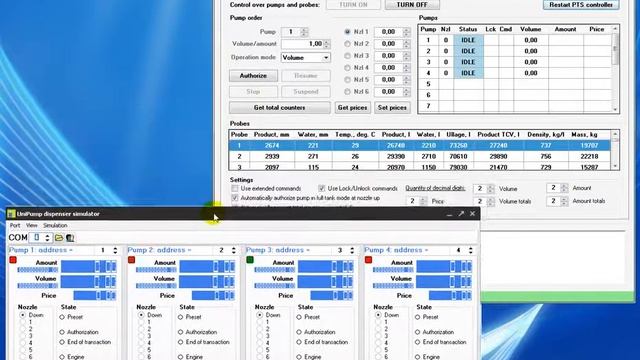Toggle automatically authorize pump in full tank mode
The width and height of the screenshot is (640, 360).
click(x=235, y=198)
